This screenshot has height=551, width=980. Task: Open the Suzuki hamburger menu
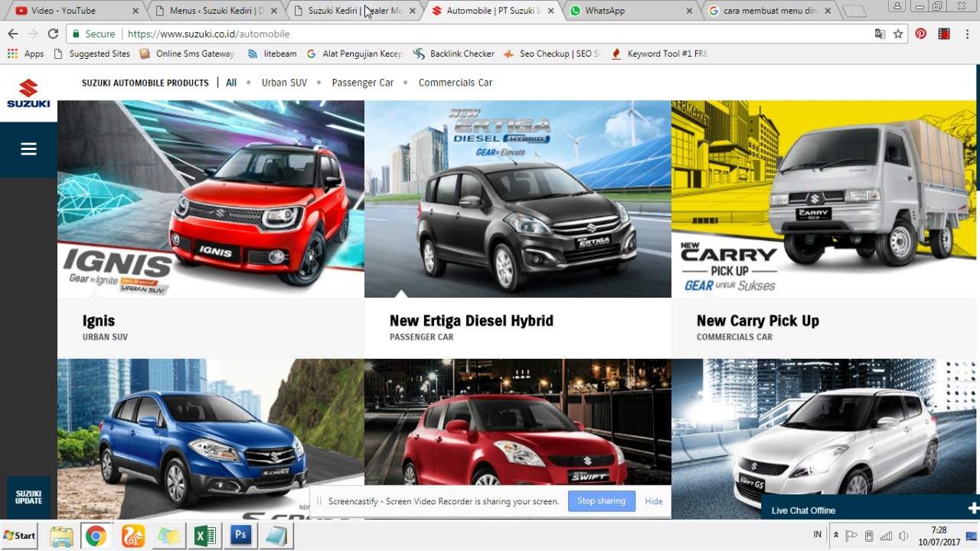coord(28,149)
